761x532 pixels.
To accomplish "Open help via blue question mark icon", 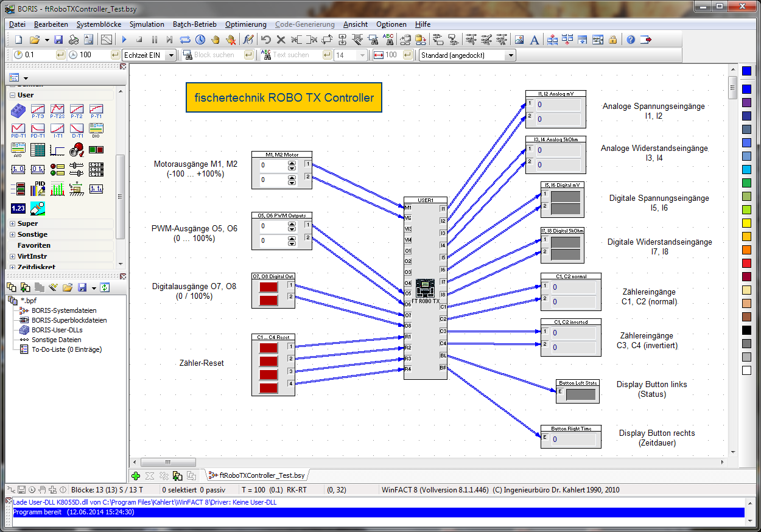I will point(631,40).
